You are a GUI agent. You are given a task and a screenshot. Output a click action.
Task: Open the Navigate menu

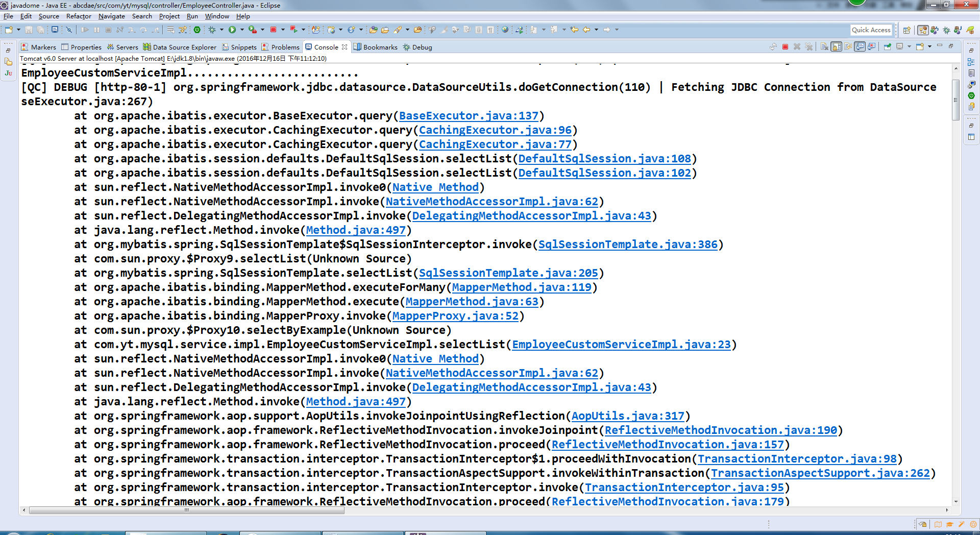tap(111, 16)
